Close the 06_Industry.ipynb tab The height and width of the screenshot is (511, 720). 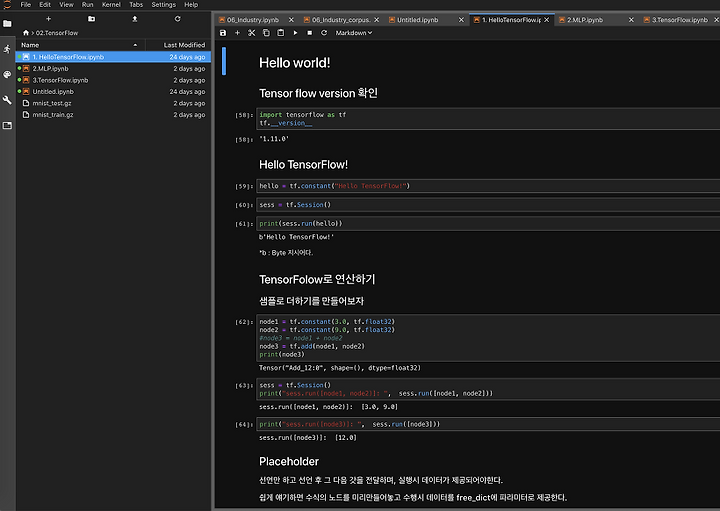291,20
